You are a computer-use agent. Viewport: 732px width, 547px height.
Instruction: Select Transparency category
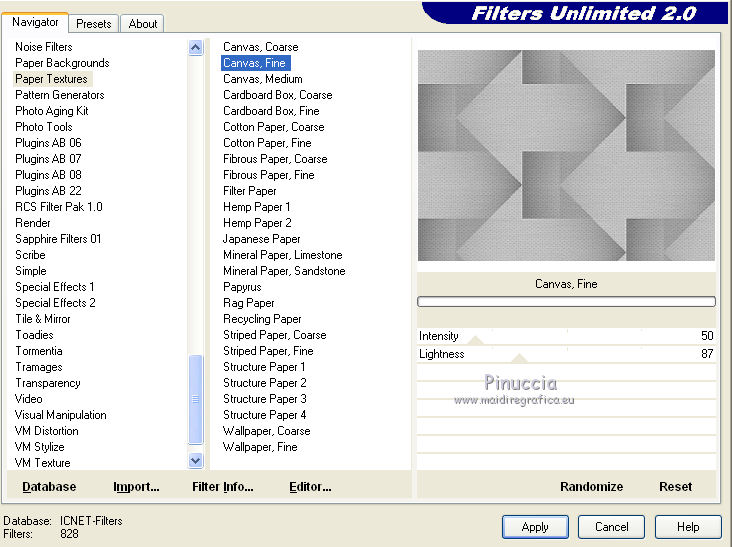pyautogui.click(x=48, y=383)
